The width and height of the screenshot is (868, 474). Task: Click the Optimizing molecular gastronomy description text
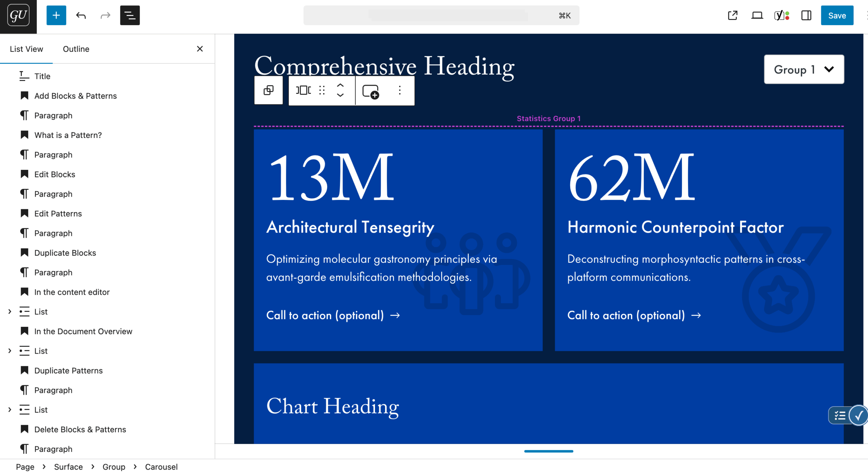[382, 268]
